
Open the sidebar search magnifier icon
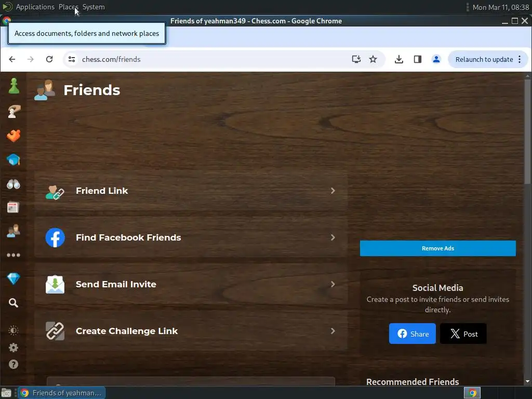pyautogui.click(x=13, y=303)
